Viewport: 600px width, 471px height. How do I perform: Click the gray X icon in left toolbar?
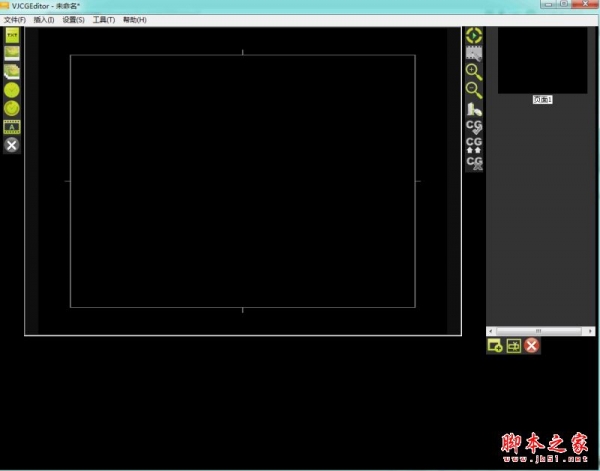tap(12, 145)
